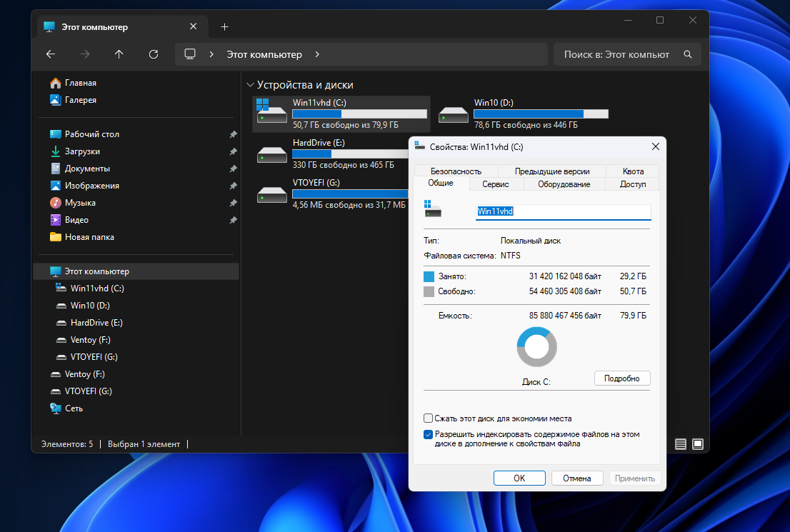Click the HardDrive (E:) drive icon
The height and width of the screenshot is (532, 790).
272,154
